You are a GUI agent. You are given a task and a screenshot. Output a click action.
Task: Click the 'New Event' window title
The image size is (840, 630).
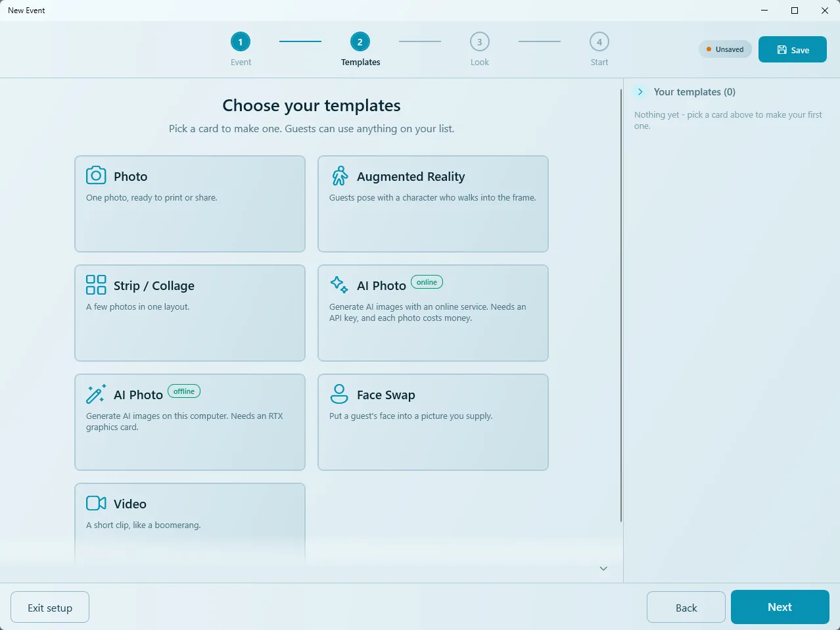(x=26, y=11)
